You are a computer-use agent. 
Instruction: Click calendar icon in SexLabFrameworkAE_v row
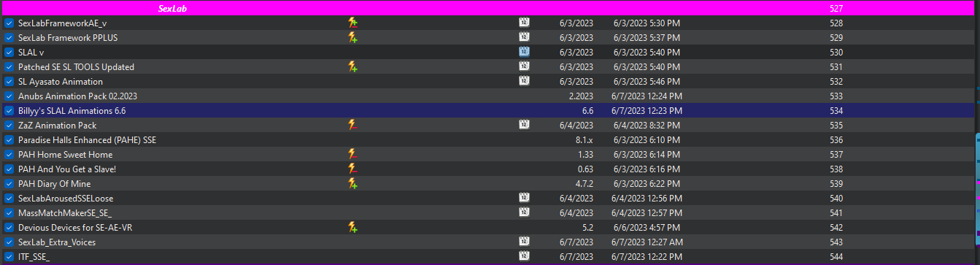(523, 23)
